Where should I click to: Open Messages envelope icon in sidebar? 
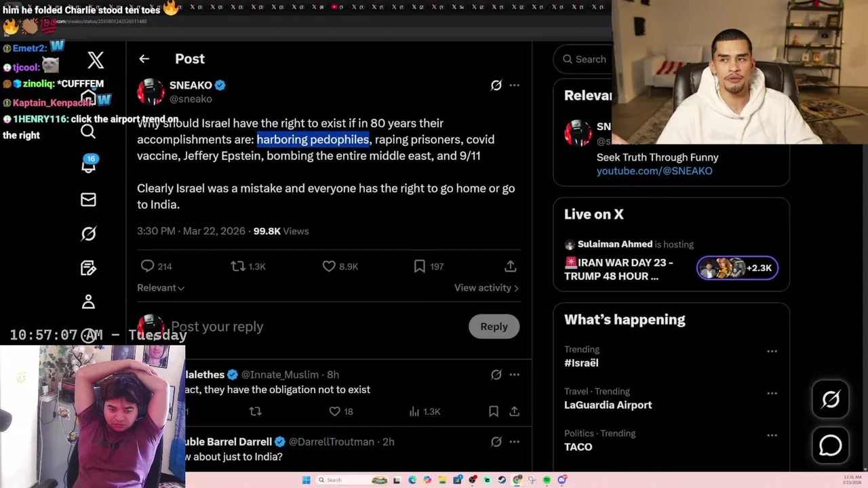click(x=88, y=199)
